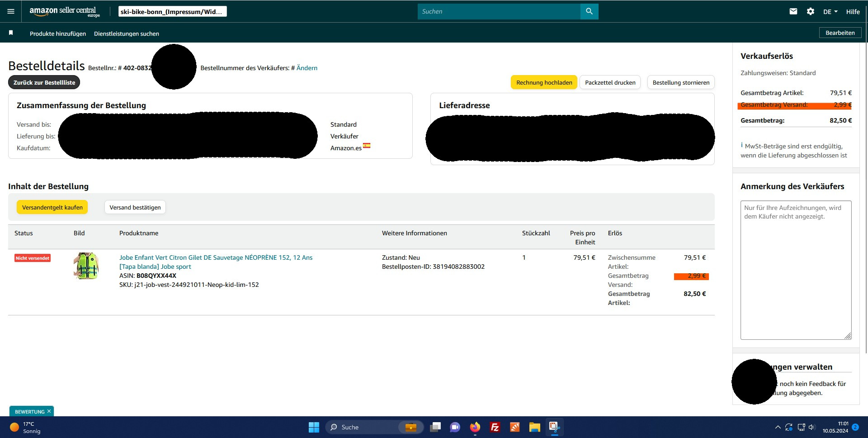Open the hamburger navigation menu
The height and width of the screenshot is (438, 868).
tap(11, 11)
